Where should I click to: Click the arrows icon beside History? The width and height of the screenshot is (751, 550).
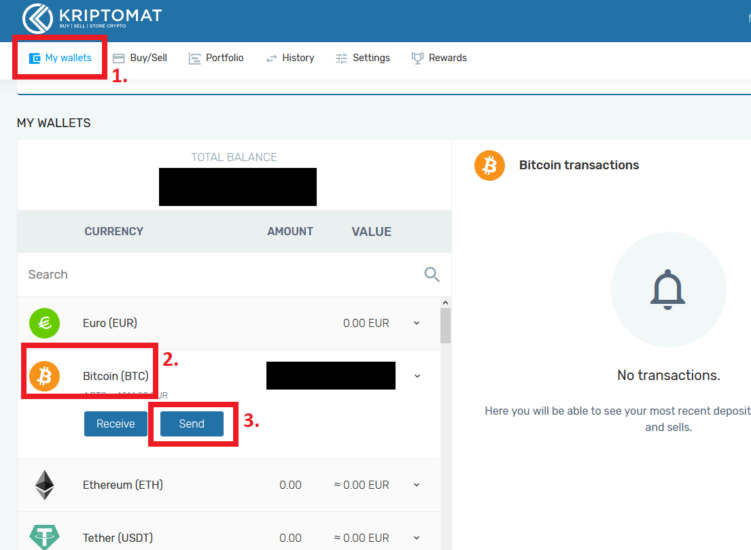pos(272,58)
